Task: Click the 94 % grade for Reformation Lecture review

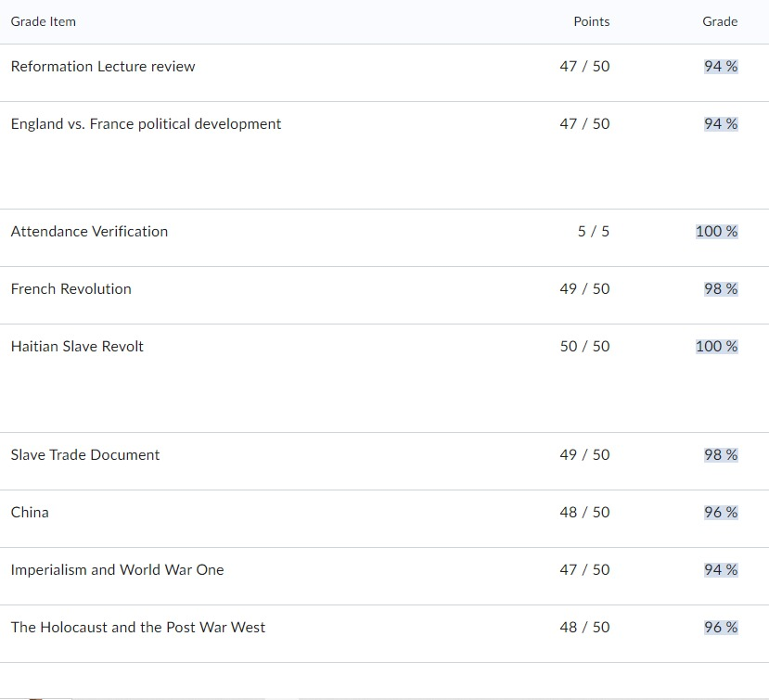Action: (721, 66)
